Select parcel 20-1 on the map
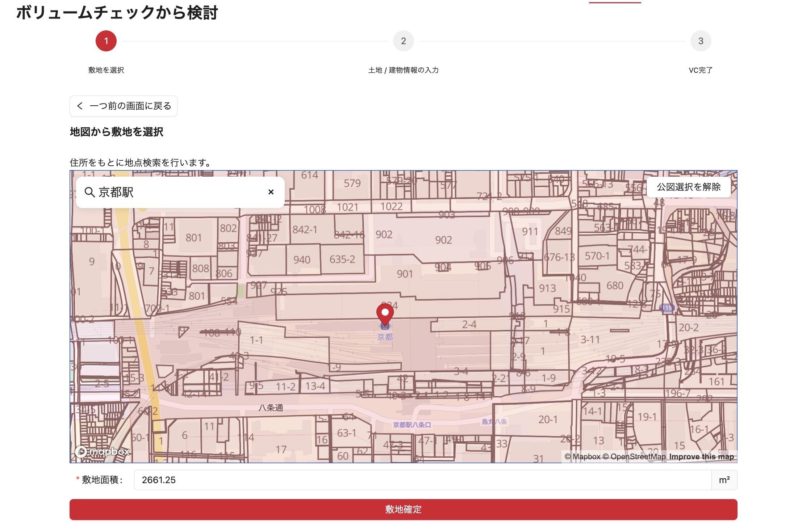802x532 pixels. coord(548,420)
